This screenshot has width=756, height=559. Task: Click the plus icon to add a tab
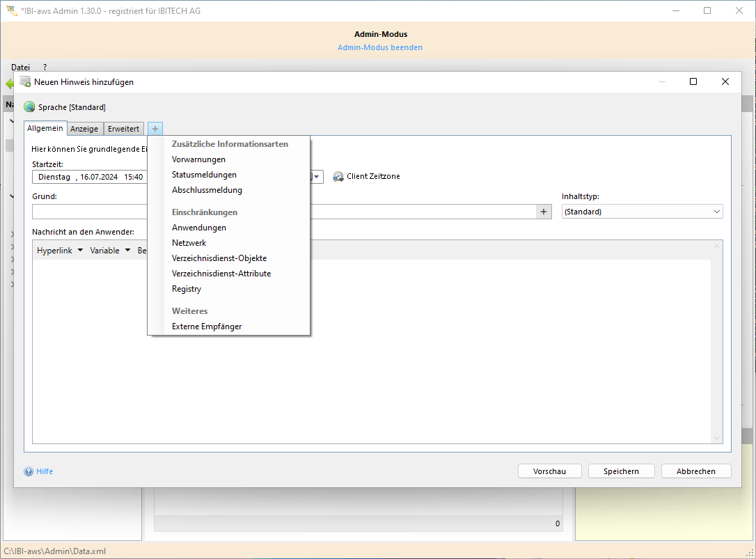155,129
